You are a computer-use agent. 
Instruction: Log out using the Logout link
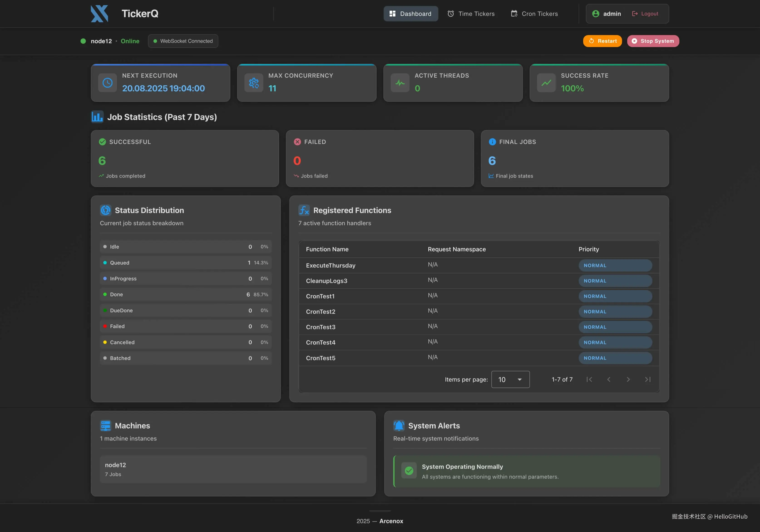(x=645, y=14)
